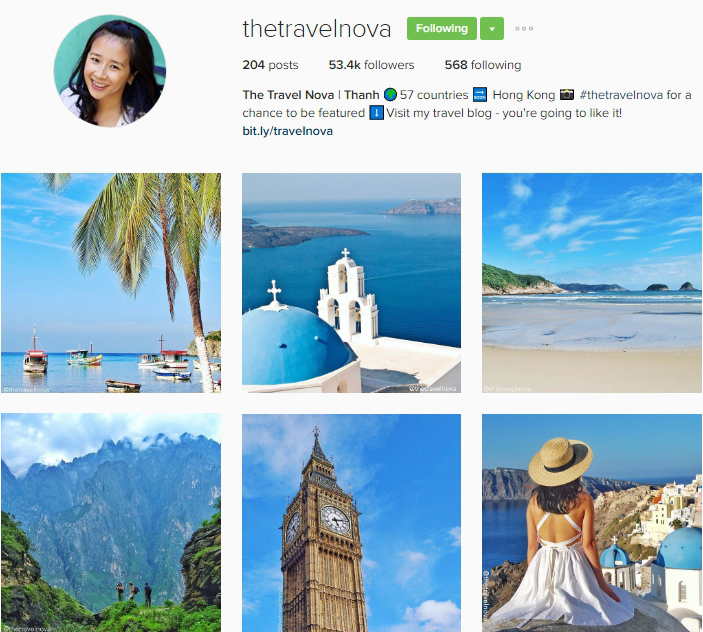The image size is (703, 632).
Task: Expand the green suggestions dropdown arrow
Action: (492, 29)
